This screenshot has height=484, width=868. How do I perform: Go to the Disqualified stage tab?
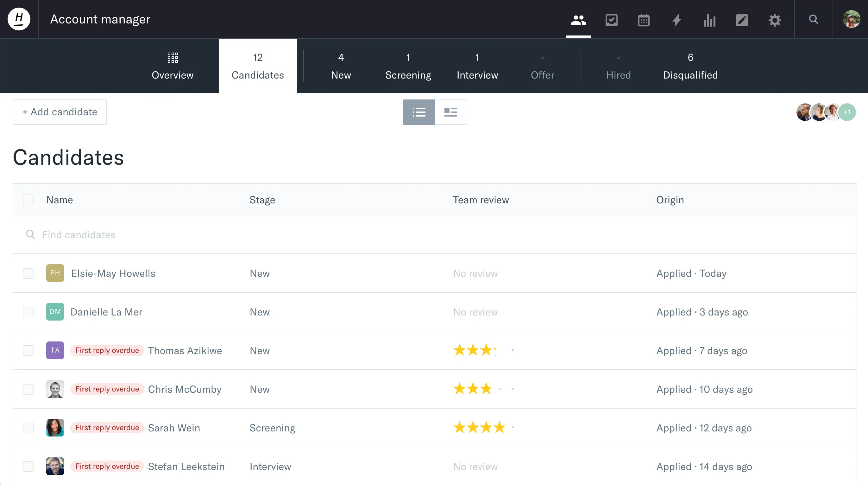pyautogui.click(x=690, y=66)
